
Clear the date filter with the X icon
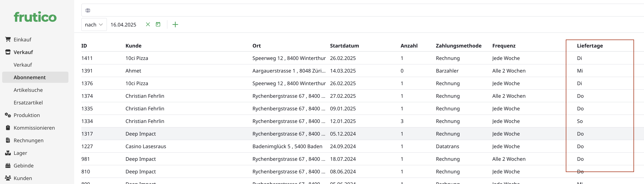147,24
